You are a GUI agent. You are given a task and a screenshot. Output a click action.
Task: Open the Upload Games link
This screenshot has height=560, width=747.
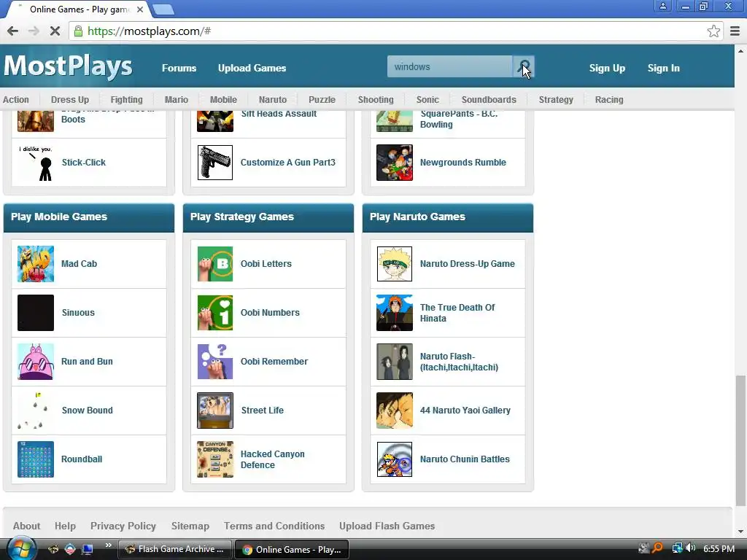point(252,68)
